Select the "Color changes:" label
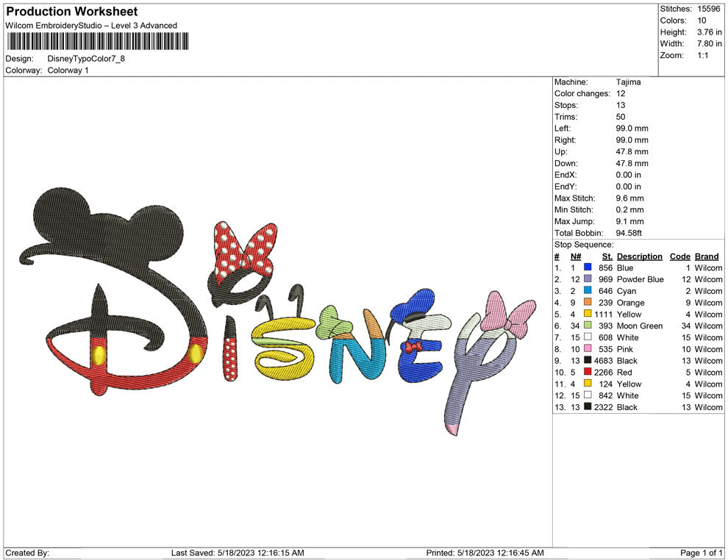Viewport: 728px width, 560px height. 582,94
